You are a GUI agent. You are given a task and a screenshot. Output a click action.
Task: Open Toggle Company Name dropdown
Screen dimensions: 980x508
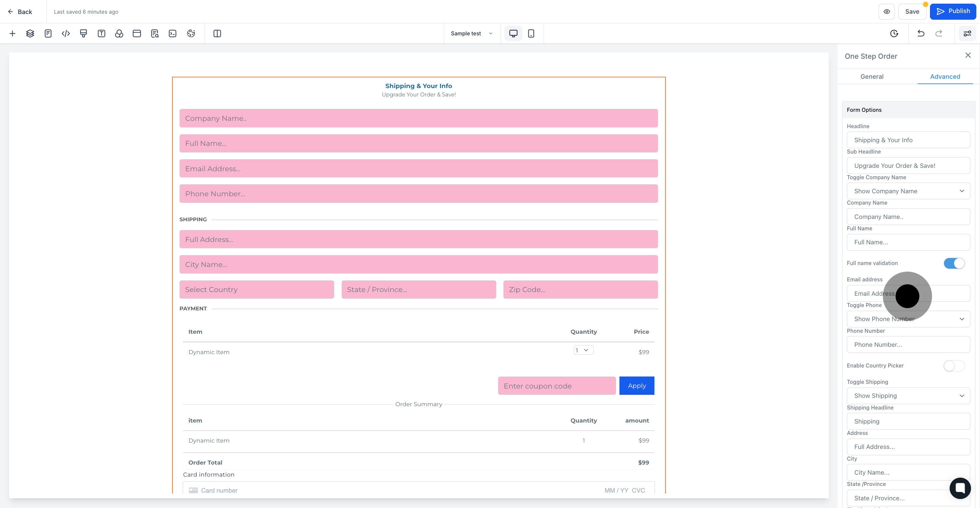[908, 191]
